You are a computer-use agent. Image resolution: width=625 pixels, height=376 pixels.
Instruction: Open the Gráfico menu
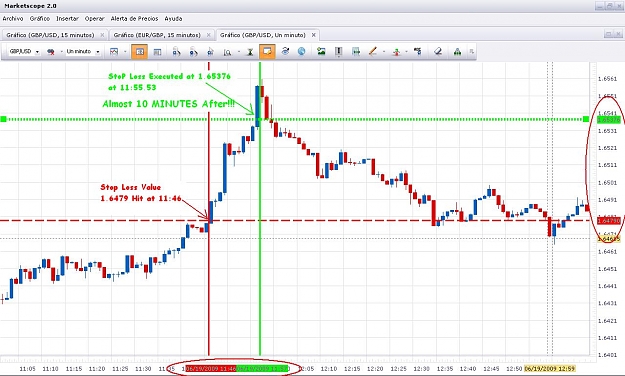click(x=39, y=19)
